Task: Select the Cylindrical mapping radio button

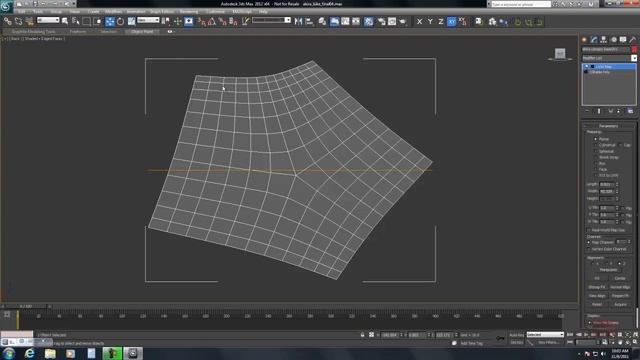Action: 596,145
